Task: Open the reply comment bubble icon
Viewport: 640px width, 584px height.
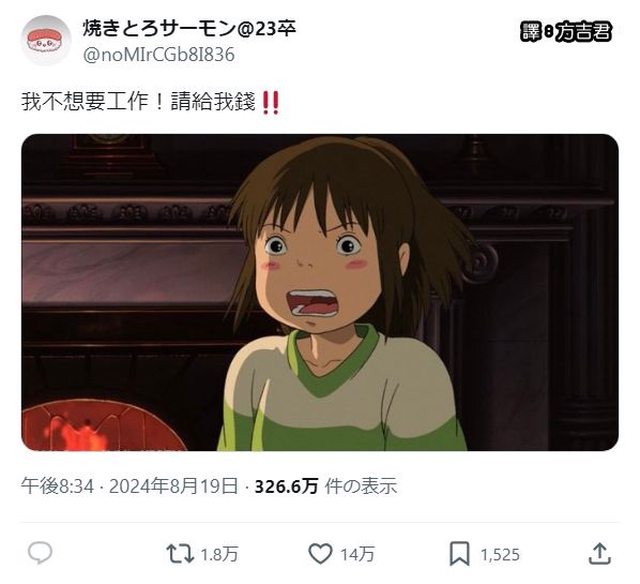Action: pos(40,553)
